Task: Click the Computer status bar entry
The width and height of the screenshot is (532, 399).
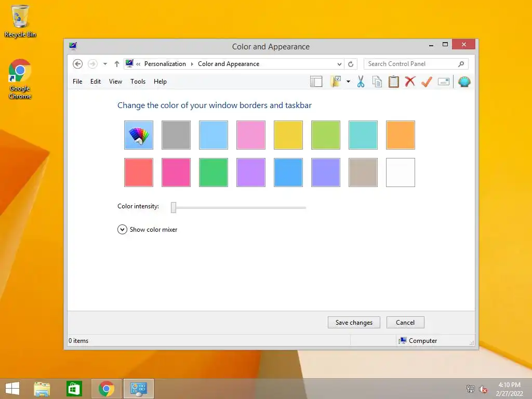Action: pyautogui.click(x=418, y=341)
